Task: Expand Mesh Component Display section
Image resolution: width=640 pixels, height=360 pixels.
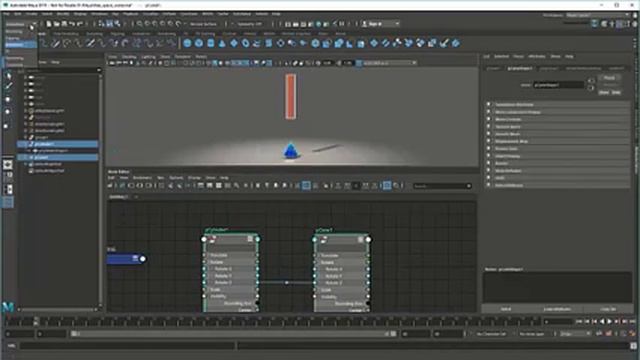Action: coord(558,112)
